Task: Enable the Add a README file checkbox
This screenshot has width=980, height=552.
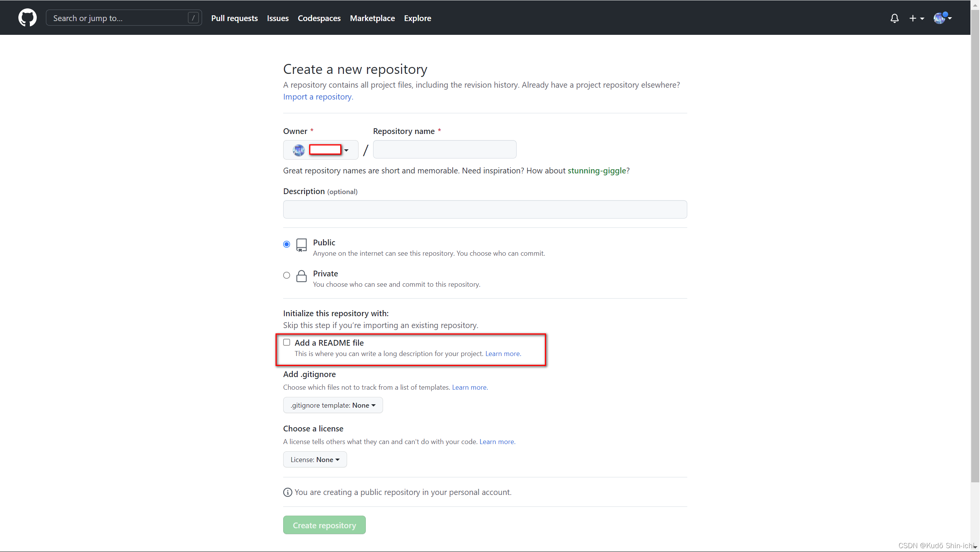Action: pos(286,342)
